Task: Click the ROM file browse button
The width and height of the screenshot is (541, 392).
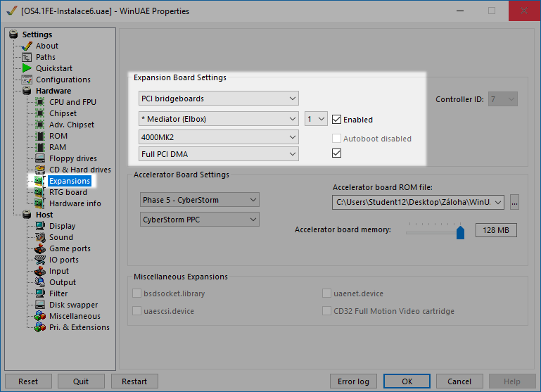Action: tap(514, 203)
